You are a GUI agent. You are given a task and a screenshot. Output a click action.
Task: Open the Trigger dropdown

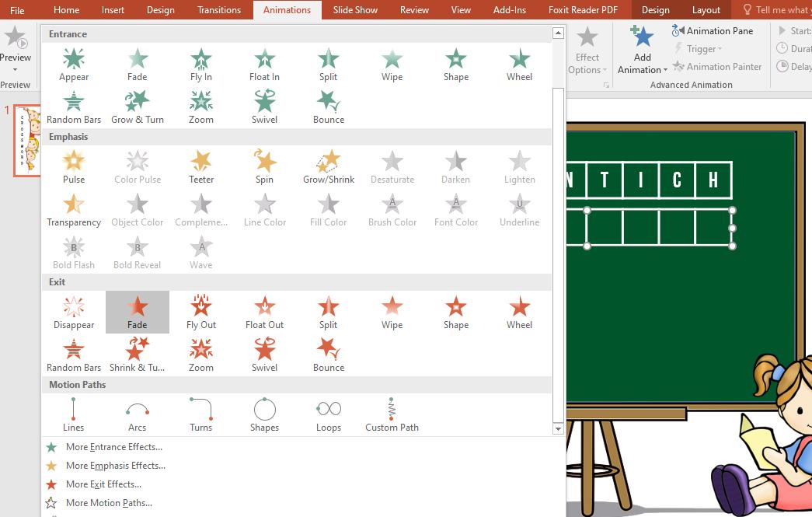coord(699,48)
